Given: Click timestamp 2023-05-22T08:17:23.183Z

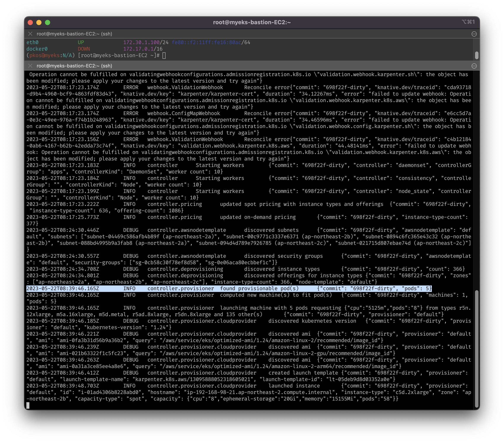Looking at the screenshot, I should click(x=63, y=165).
